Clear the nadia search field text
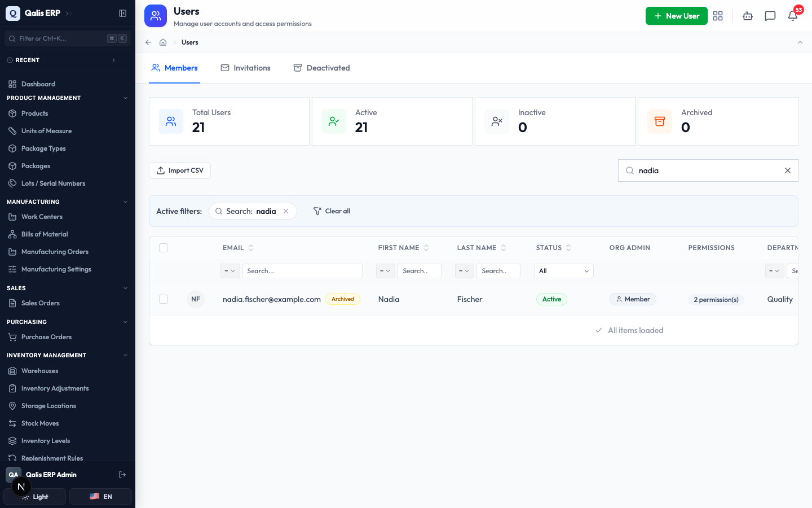 tap(788, 170)
